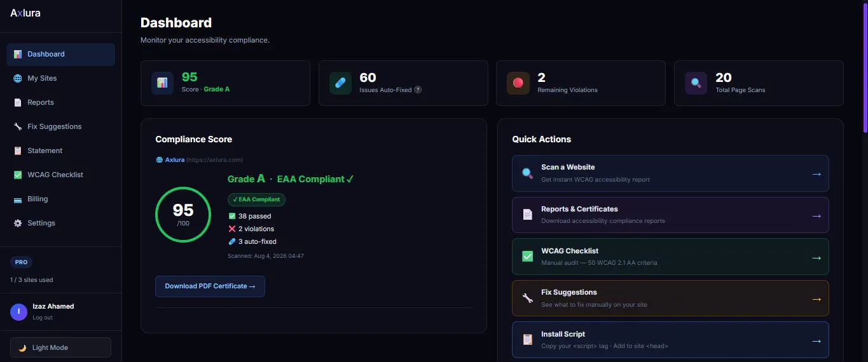
Task: Click 'Score · Grade A' text in card
Action: point(205,90)
